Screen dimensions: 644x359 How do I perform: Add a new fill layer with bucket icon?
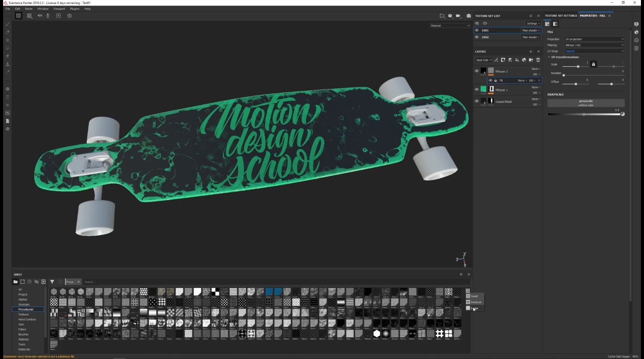pos(517,60)
